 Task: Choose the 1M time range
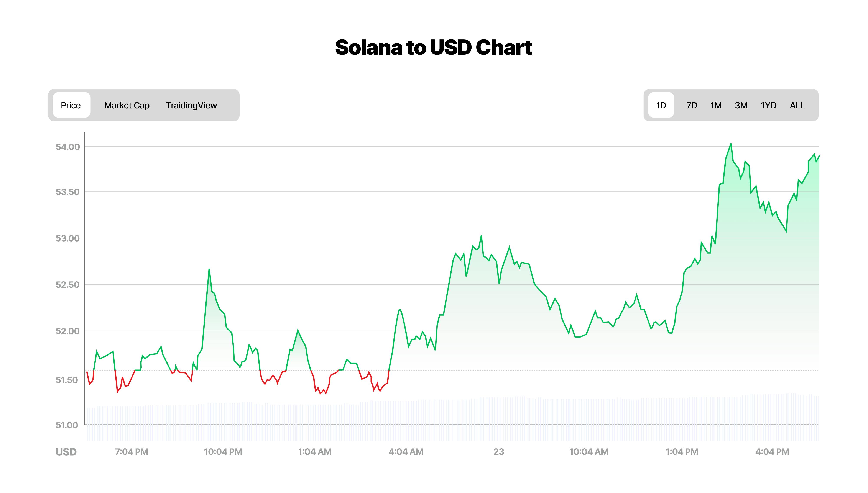click(716, 105)
